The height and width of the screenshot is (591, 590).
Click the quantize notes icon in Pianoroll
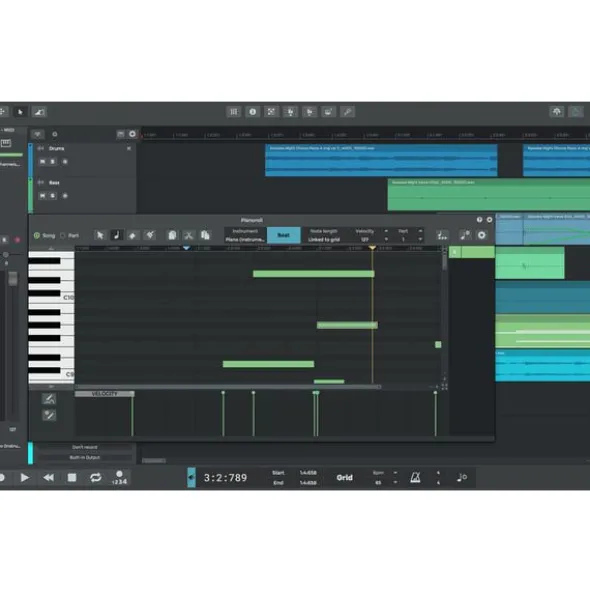click(x=442, y=235)
